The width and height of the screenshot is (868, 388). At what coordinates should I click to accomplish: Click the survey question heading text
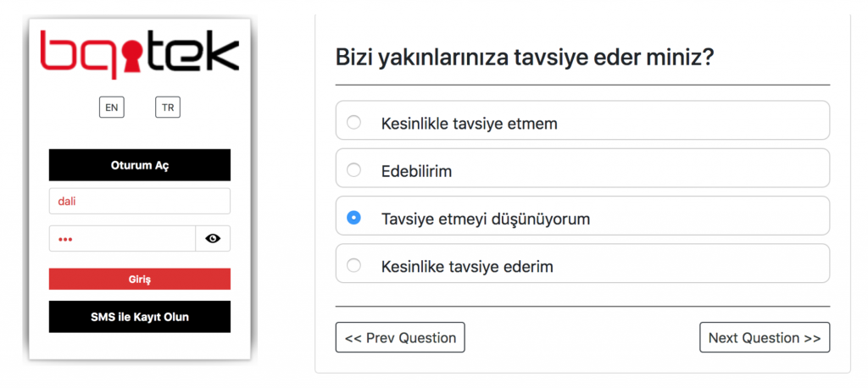(524, 58)
